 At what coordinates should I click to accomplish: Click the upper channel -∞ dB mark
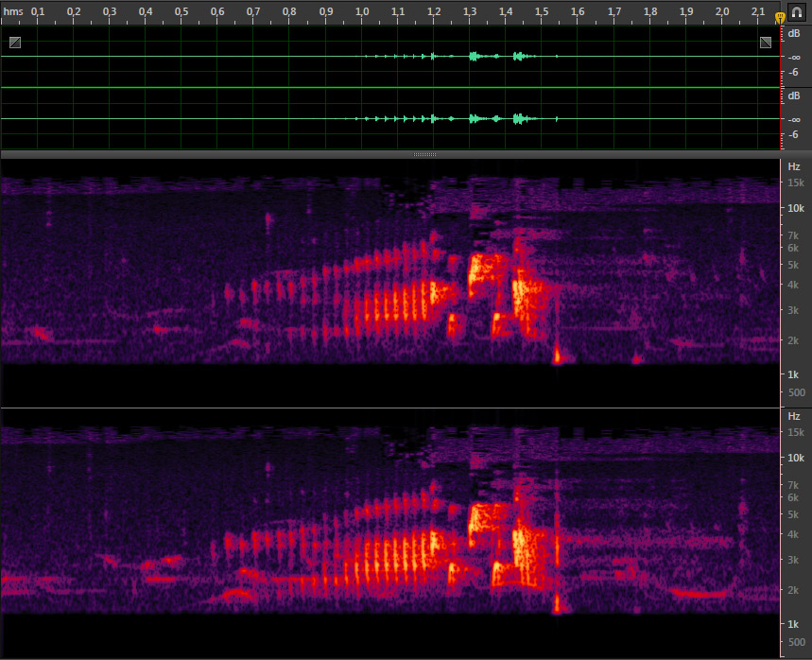tap(794, 58)
